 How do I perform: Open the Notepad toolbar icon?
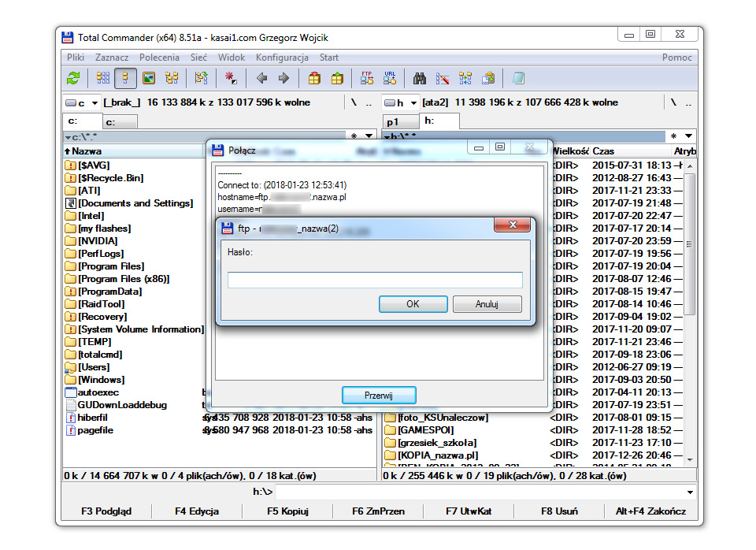518,78
